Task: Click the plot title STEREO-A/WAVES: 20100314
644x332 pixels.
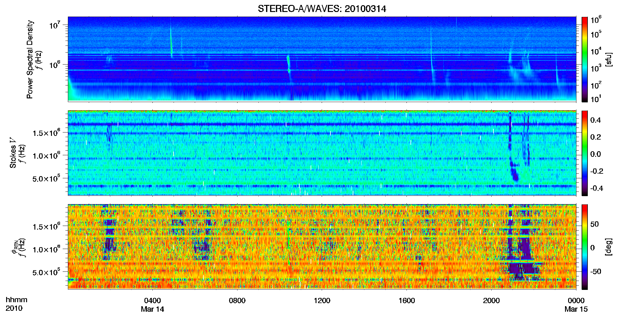Action: point(322,9)
